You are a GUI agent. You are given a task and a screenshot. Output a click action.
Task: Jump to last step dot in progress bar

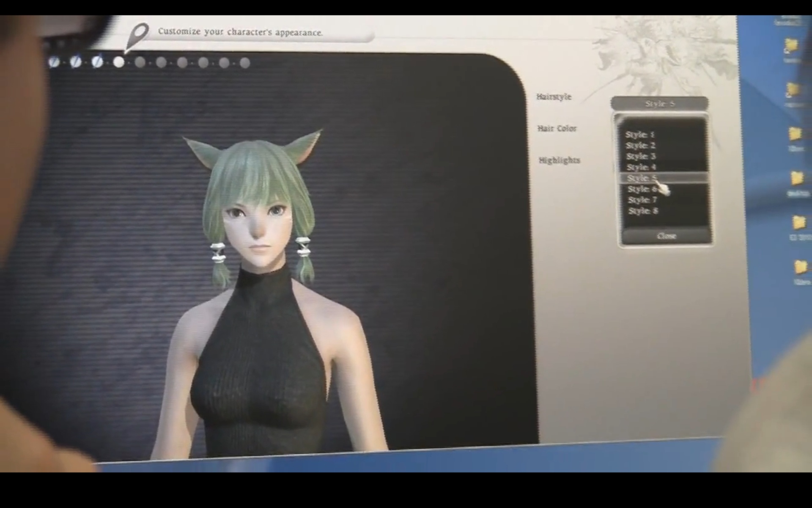245,63
